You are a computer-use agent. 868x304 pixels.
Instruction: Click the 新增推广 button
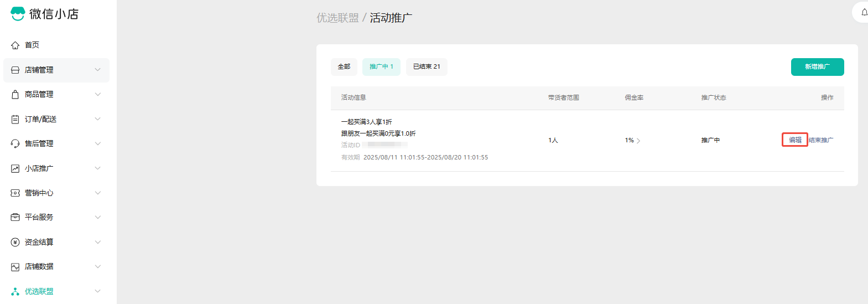click(817, 67)
